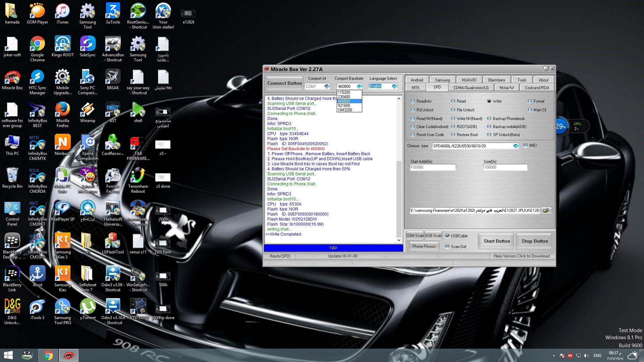The width and height of the screenshot is (644, 362).
Task: Open the iRoot desktop icon
Action: click(x=37, y=277)
